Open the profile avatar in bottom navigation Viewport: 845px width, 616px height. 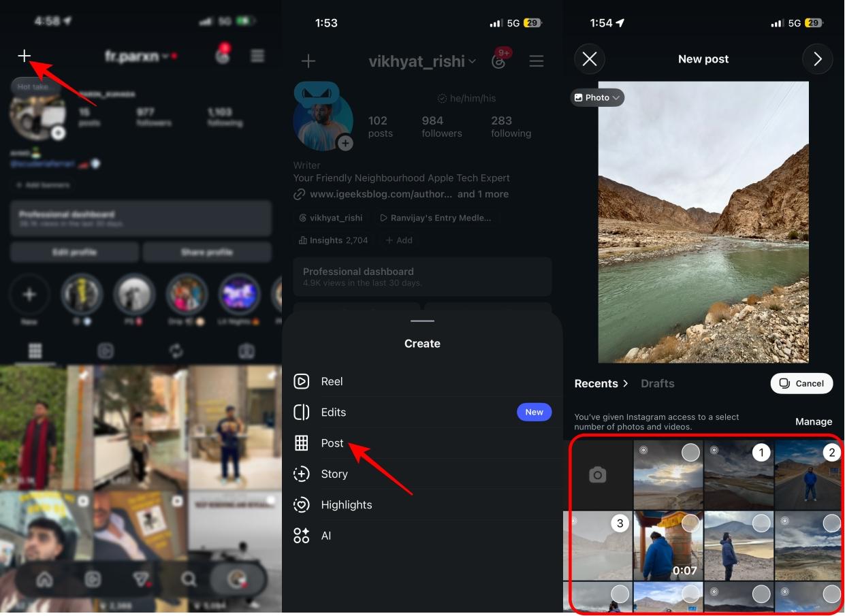237,579
